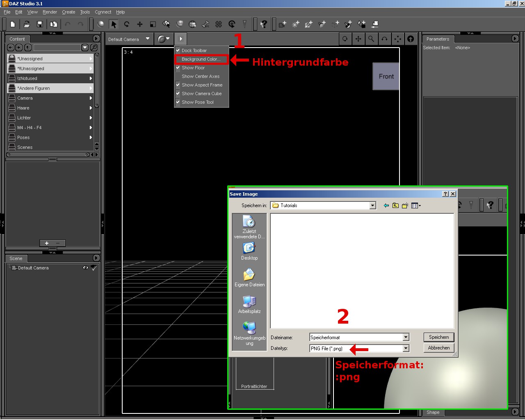Open the Edit menu
Screen dimensions: 525x420
[x=19, y=12]
